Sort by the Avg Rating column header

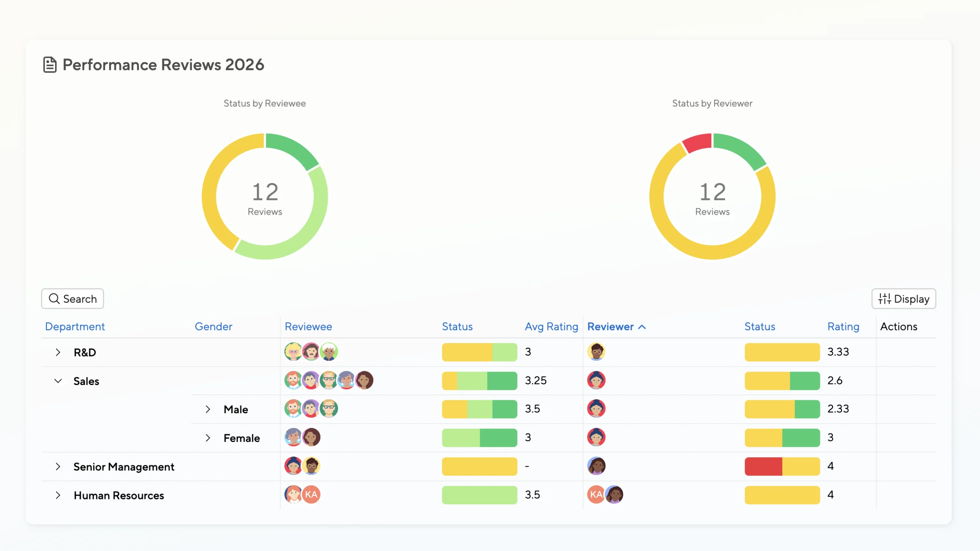click(x=551, y=327)
